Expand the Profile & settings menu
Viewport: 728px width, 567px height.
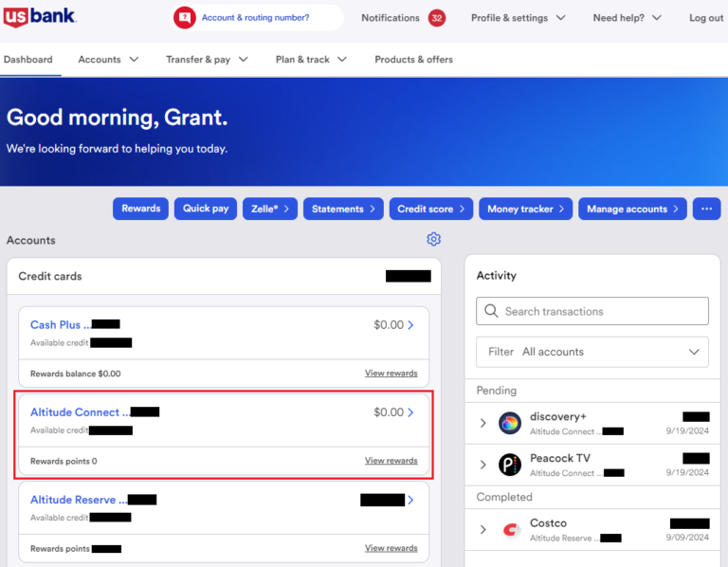(x=519, y=18)
